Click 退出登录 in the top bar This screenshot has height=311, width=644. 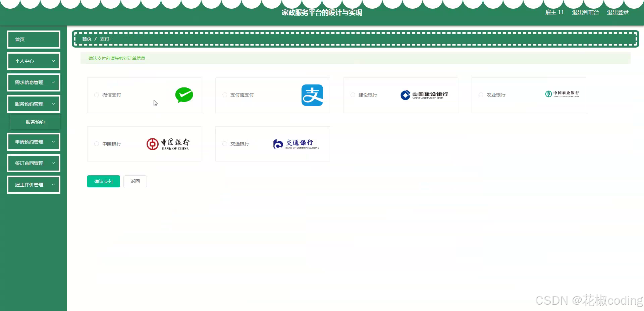coord(618,12)
